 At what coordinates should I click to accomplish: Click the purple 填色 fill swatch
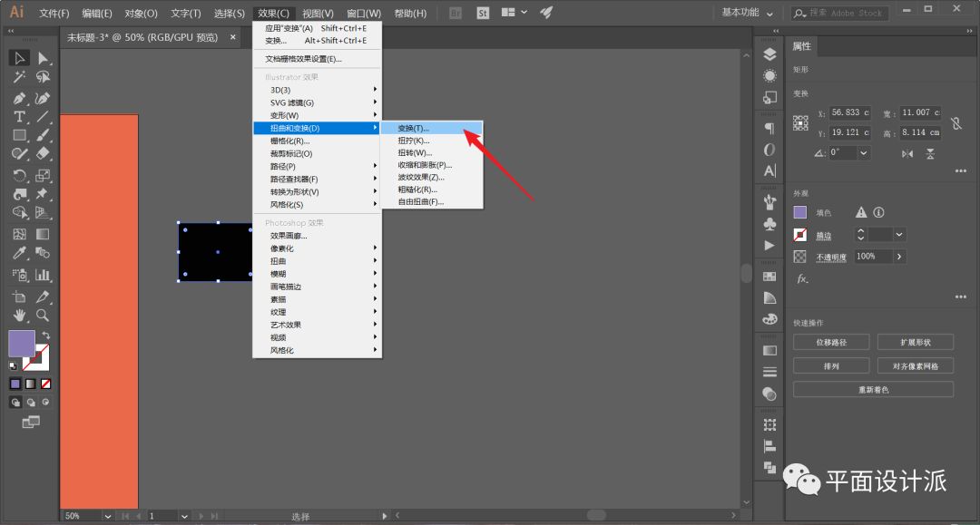point(799,212)
